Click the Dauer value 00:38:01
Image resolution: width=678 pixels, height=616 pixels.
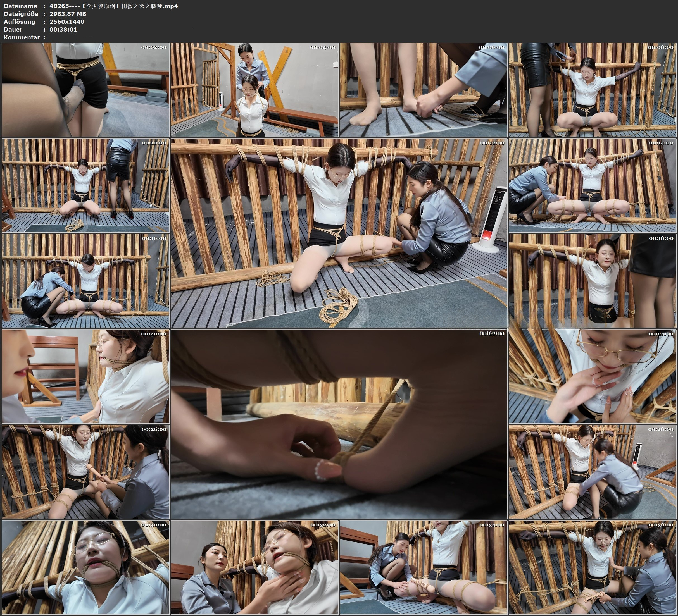tap(63, 29)
